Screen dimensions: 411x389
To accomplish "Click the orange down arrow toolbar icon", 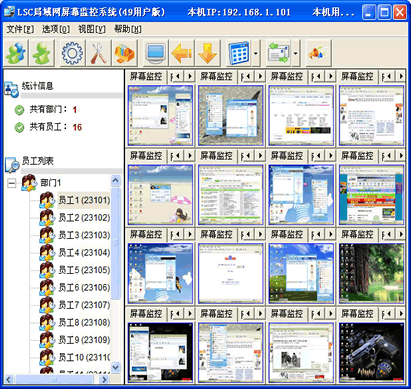I will [x=208, y=53].
